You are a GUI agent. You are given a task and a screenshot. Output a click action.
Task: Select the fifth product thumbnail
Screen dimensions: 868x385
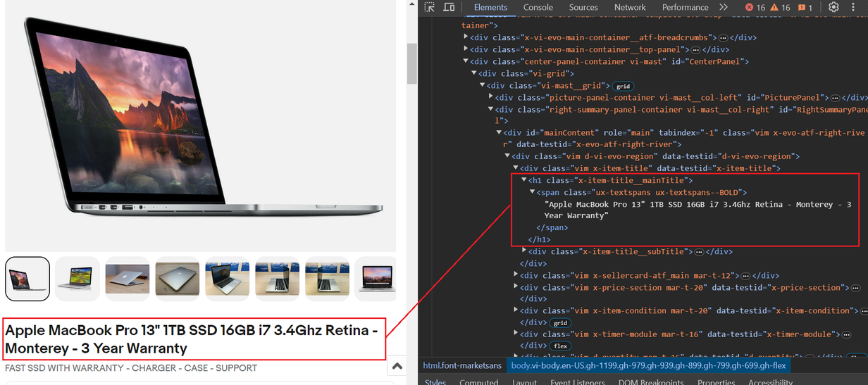[x=228, y=279]
